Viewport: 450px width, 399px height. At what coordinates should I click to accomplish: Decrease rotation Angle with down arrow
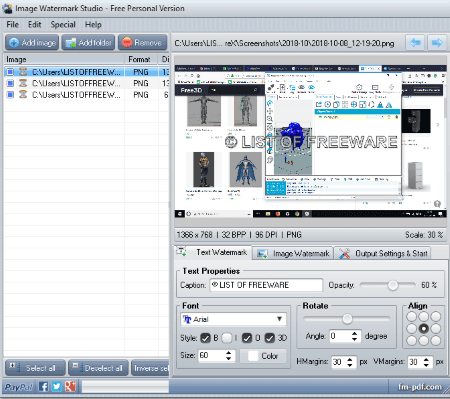(355, 339)
